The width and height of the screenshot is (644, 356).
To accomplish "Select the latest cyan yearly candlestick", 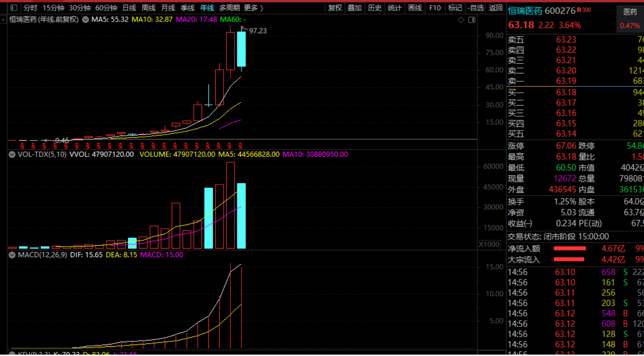I will click(241, 49).
